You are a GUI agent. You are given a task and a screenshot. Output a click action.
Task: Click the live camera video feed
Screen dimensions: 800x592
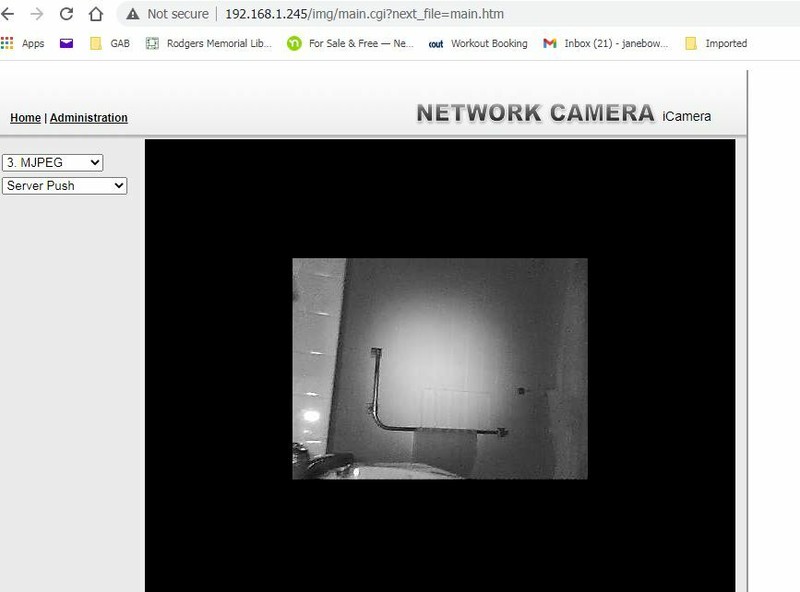click(x=440, y=368)
